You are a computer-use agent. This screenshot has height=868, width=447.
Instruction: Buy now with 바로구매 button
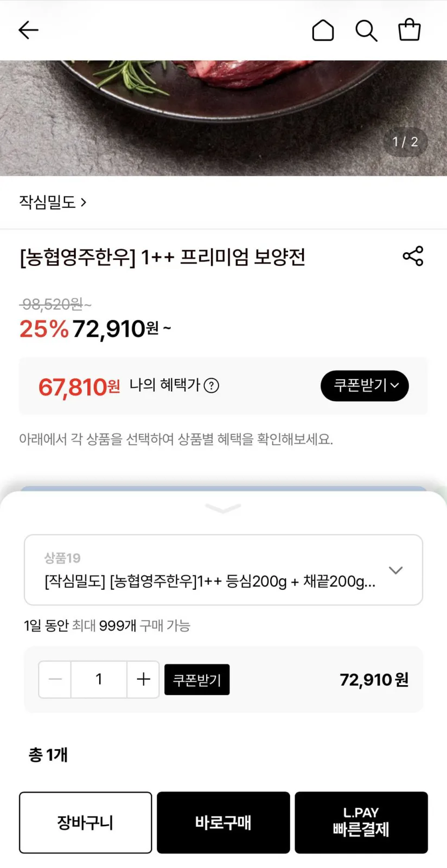tap(224, 822)
